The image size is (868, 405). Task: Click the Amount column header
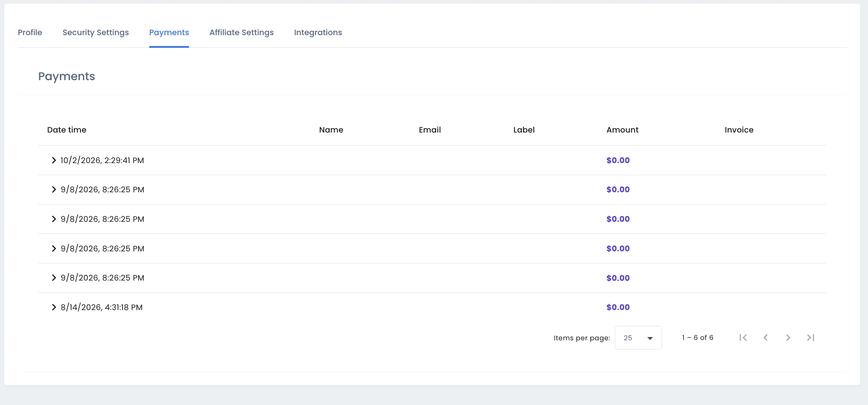(x=622, y=130)
